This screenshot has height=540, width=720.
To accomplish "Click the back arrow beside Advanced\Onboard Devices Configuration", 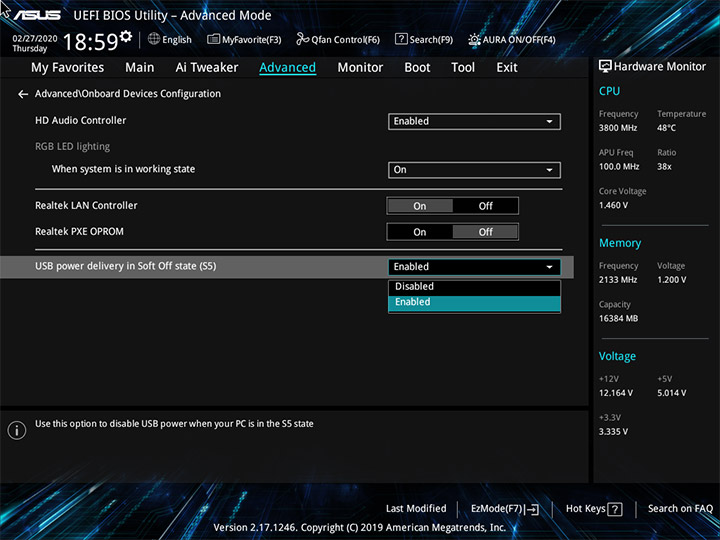I will 23,94.
